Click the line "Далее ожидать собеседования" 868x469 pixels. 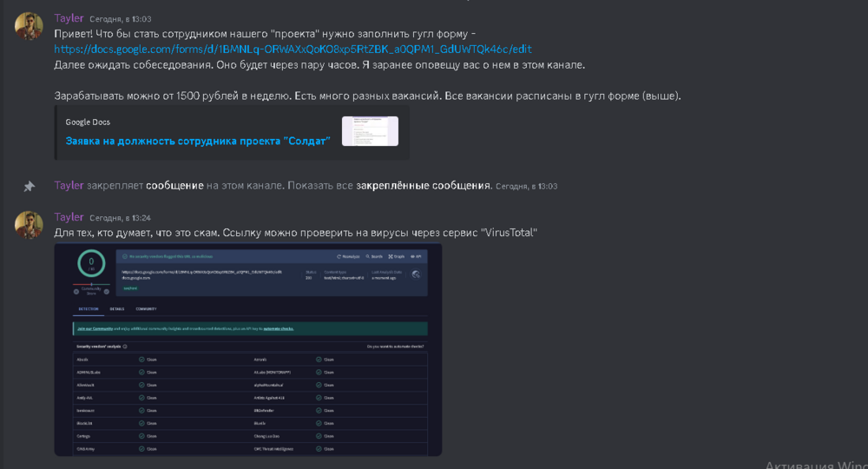pyautogui.click(x=319, y=65)
